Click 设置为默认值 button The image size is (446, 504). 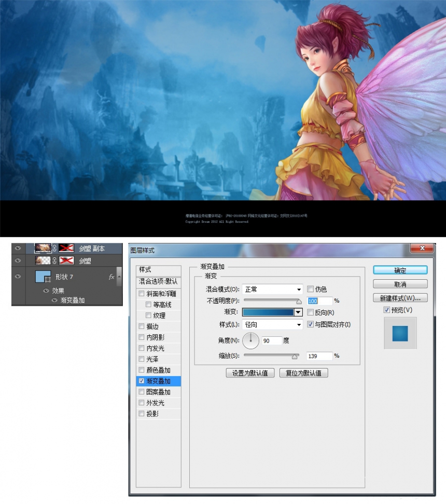point(250,373)
